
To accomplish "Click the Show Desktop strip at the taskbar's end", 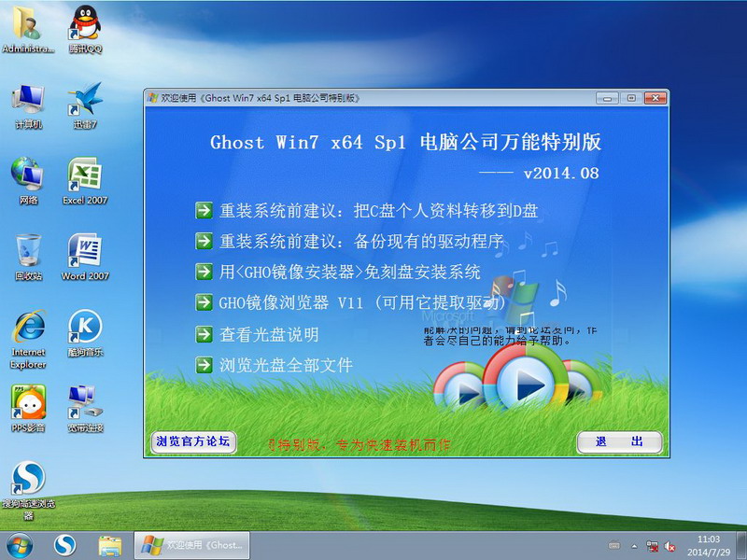I will pyautogui.click(x=741, y=546).
